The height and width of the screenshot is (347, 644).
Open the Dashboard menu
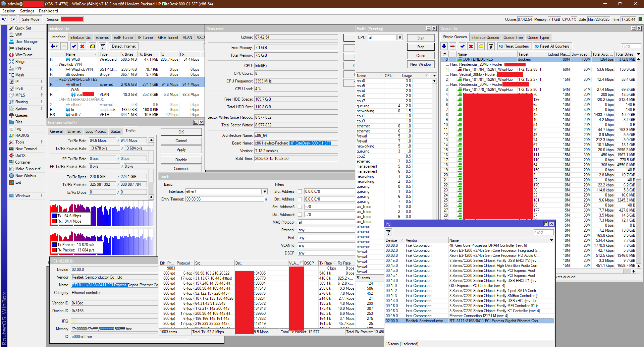(x=48, y=11)
